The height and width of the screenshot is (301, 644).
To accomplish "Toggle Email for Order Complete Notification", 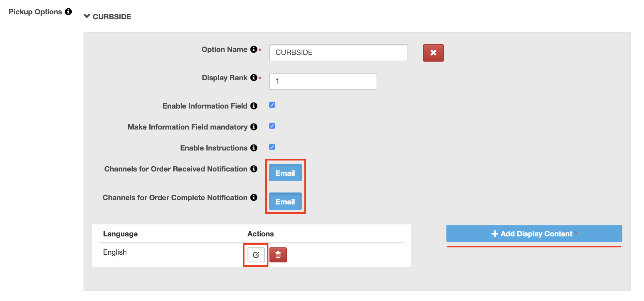I will click(285, 201).
